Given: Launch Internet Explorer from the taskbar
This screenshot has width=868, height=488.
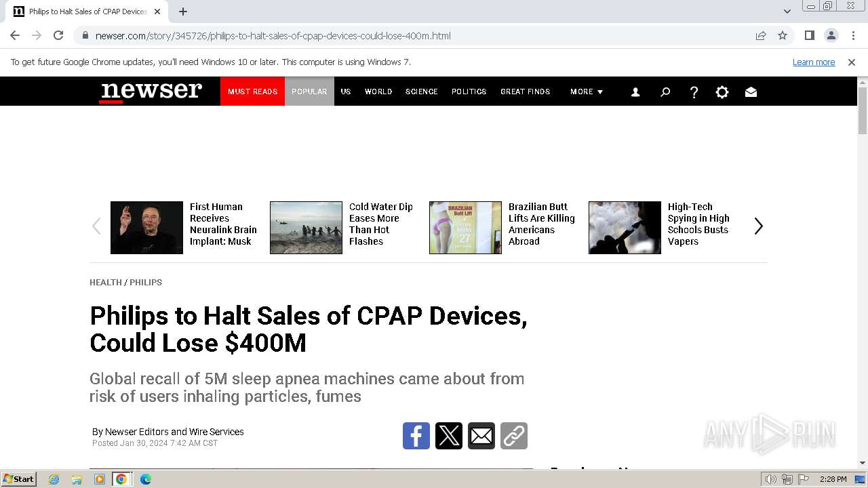Looking at the screenshot, I should pos(54,479).
